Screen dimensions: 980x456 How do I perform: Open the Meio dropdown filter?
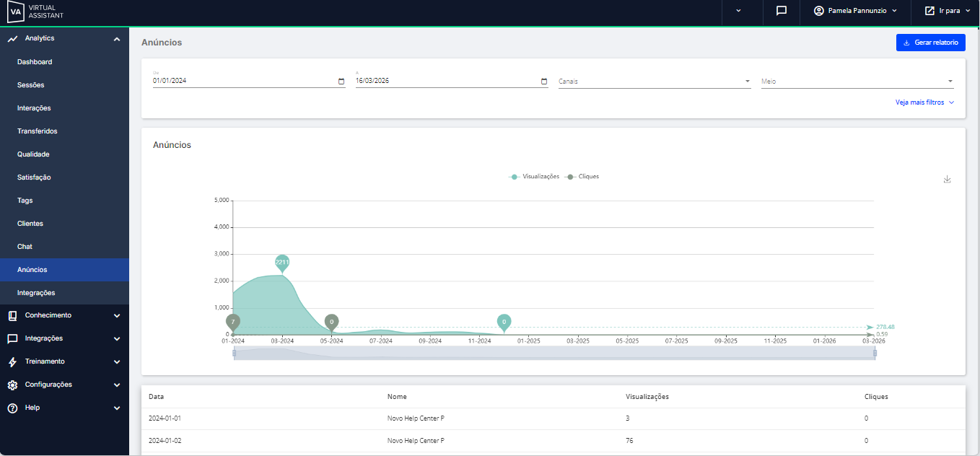click(857, 82)
